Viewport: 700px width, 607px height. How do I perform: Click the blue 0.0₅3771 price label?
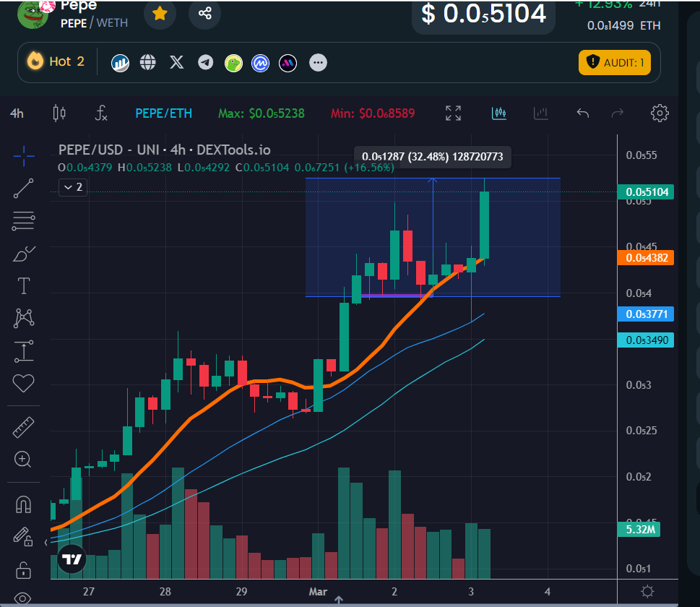tap(646, 314)
